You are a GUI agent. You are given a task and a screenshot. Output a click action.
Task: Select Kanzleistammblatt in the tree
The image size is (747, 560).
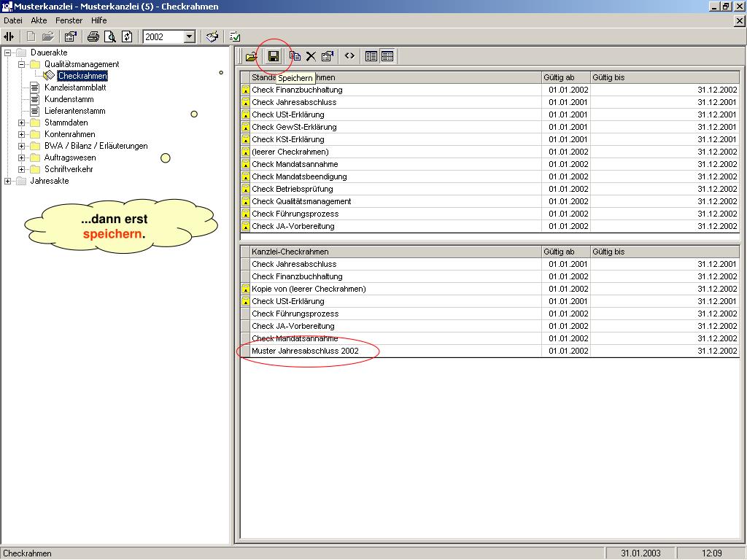(75, 87)
